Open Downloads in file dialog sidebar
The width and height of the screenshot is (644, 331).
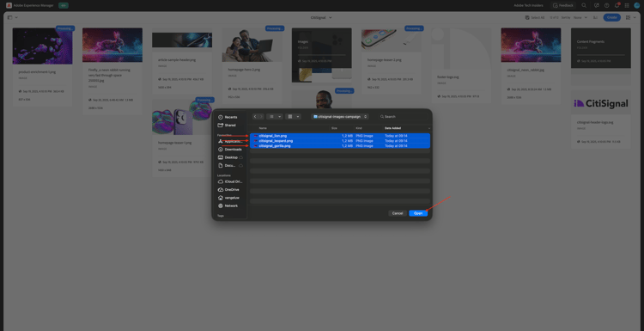230,150
